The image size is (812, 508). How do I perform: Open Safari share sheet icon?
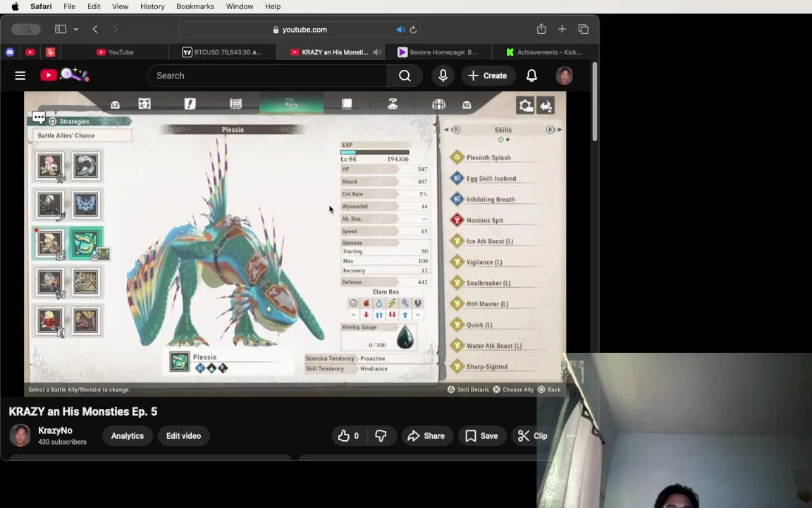(x=541, y=29)
